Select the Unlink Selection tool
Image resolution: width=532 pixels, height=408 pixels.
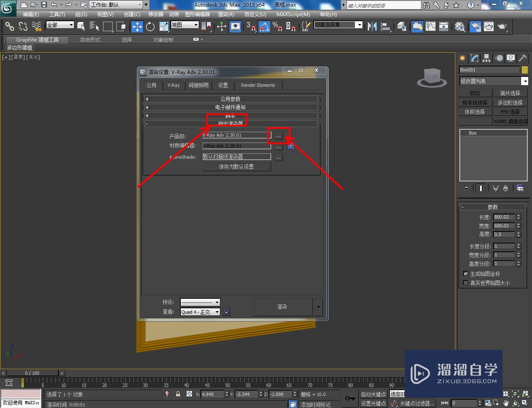(23, 27)
